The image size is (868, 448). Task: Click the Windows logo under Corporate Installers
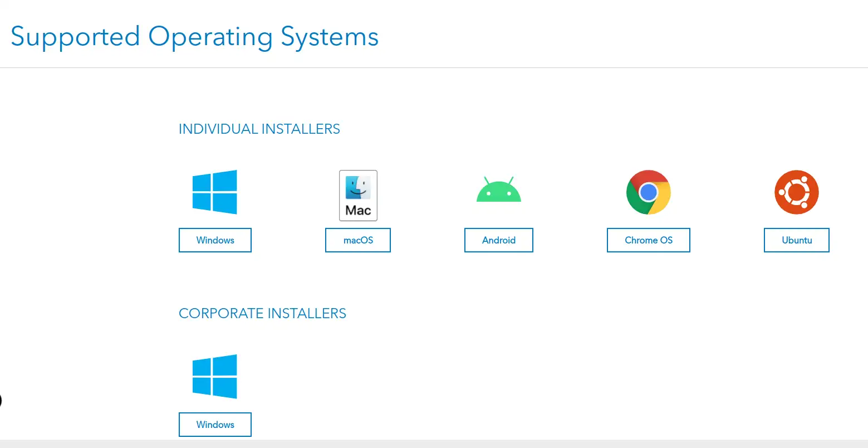(x=215, y=377)
